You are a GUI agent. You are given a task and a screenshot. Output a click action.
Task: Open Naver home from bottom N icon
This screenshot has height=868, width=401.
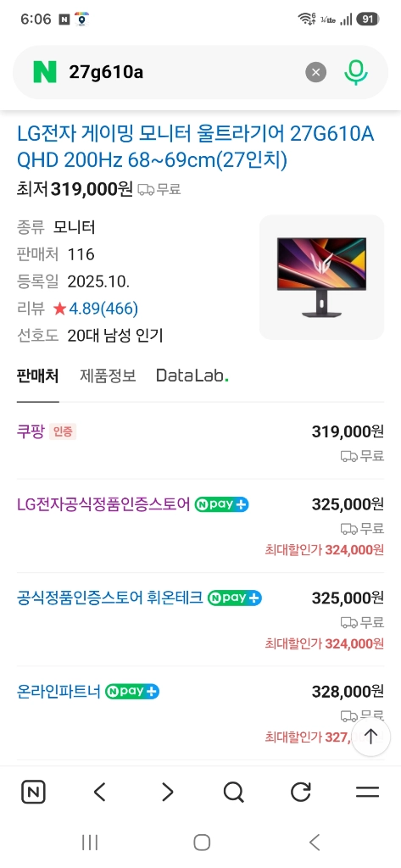(33, 793)
